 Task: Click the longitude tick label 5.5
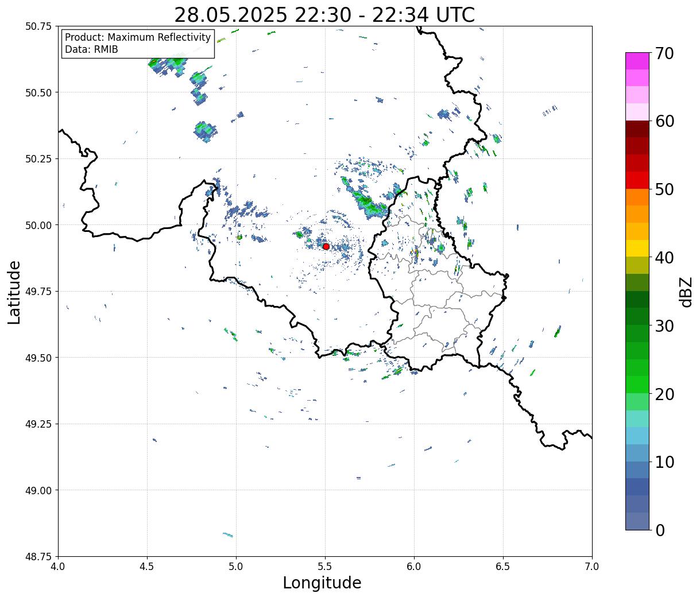(325, 567)
